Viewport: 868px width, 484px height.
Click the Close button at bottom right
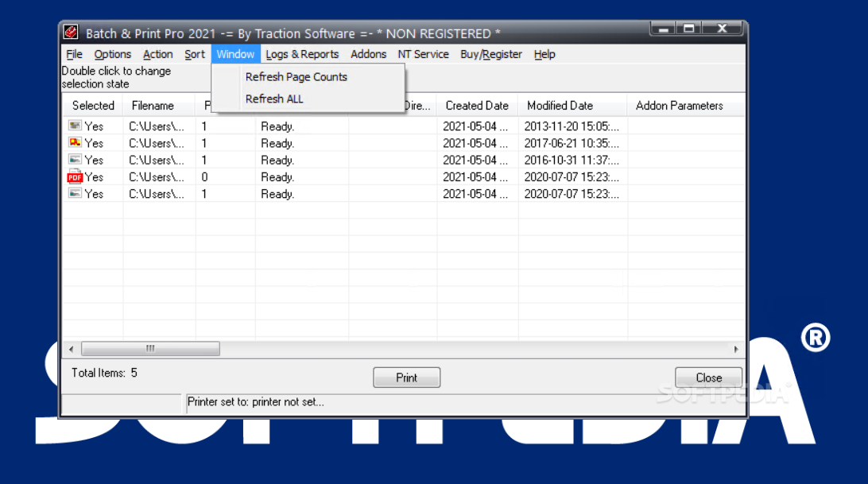point(708,378)
